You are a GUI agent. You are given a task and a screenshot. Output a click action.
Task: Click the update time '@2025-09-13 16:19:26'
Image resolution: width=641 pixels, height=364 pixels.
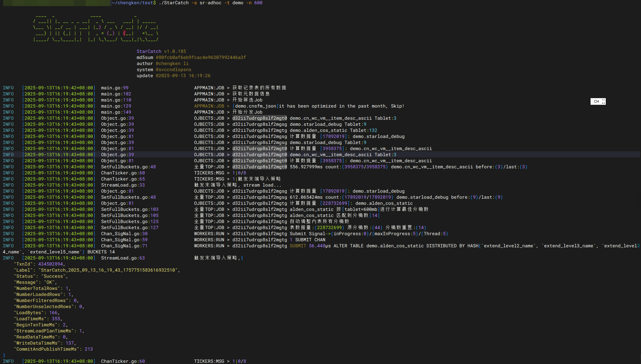click(183, 76)
